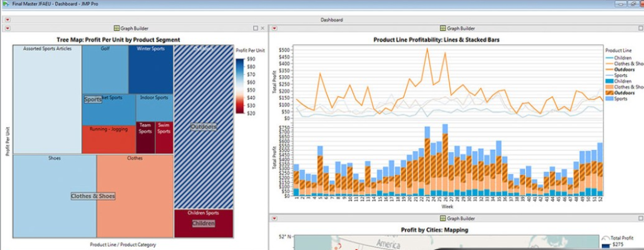Screen dimensions: 644x250
Task: Open red triangle menu of Profit by Cities panel
Action: tap(275, 218)
